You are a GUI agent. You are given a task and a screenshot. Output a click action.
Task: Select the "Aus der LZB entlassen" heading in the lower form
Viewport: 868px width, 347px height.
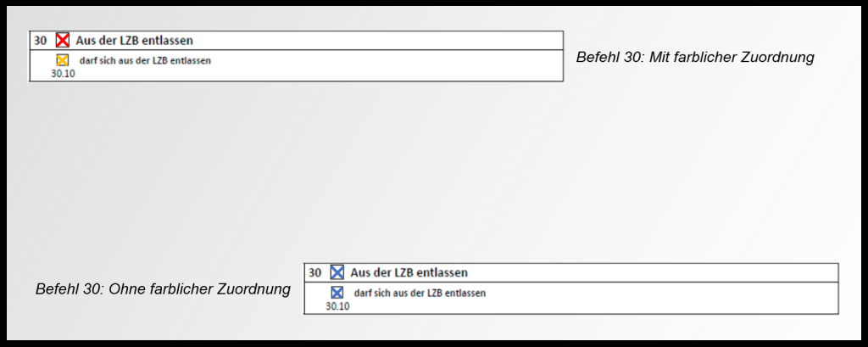pos(409,272)
